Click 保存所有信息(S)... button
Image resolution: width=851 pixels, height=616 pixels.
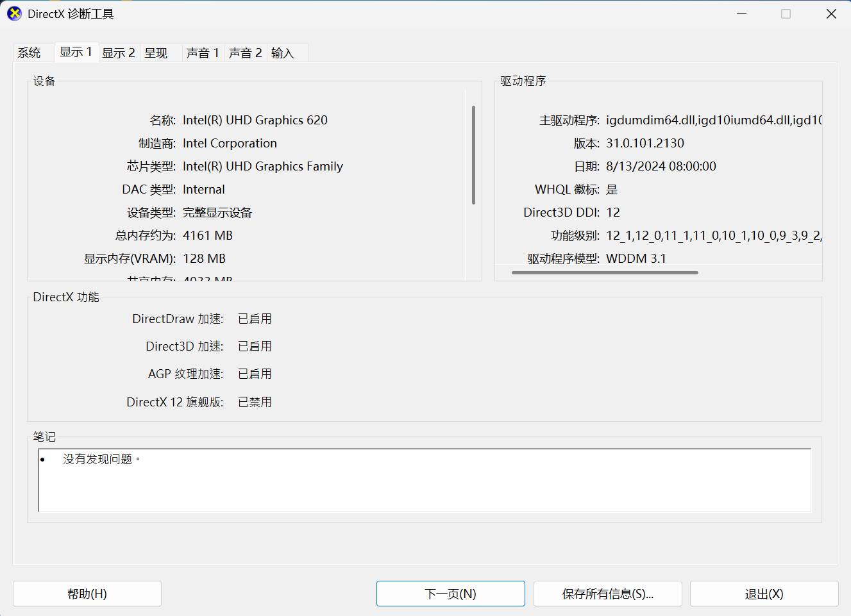[x=608, y=594]
